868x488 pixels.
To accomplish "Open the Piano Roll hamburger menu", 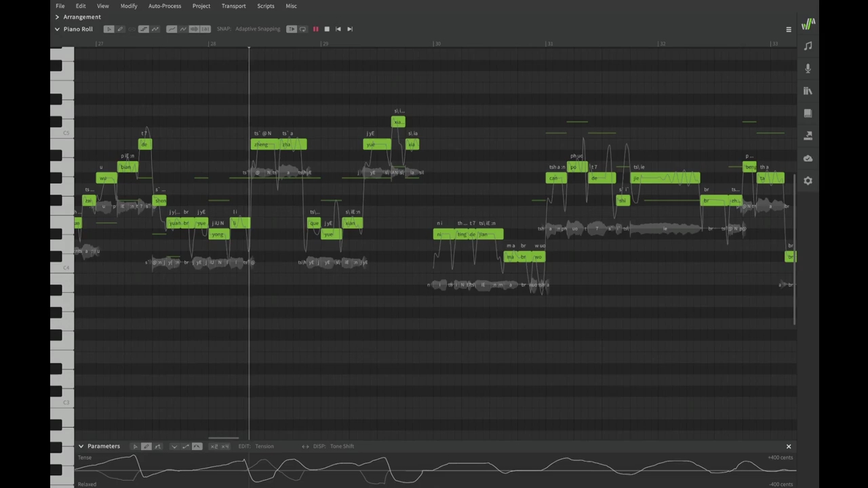I will [x=789, y=30].
